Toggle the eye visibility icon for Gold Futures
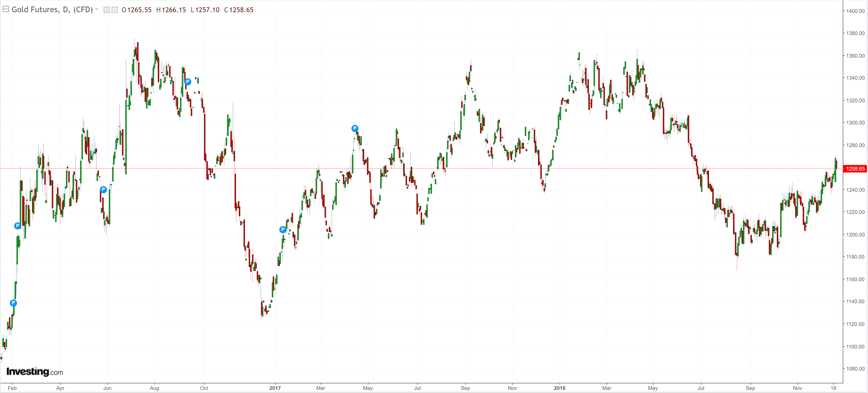This screenshot has height=393, width=868. [x=106, y=10]
